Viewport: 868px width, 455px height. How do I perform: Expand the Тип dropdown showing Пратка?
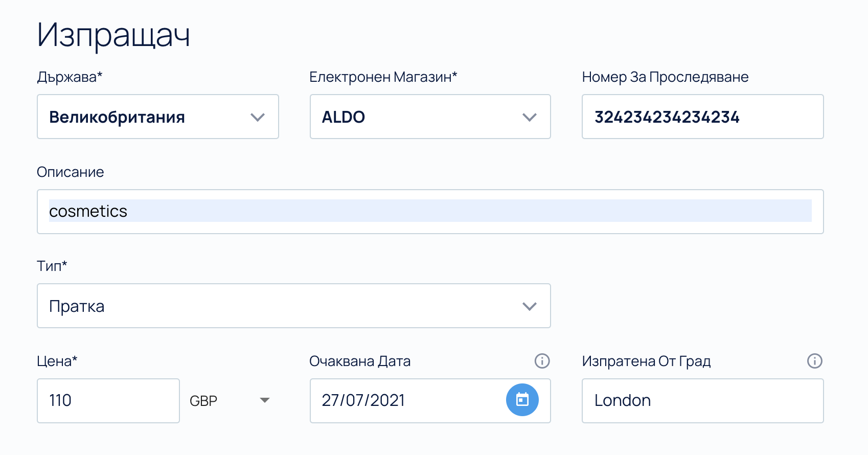293,306
